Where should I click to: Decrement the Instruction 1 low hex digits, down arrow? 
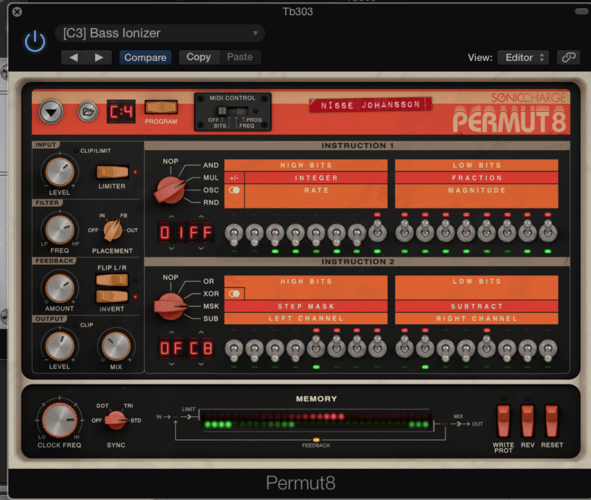201,248
